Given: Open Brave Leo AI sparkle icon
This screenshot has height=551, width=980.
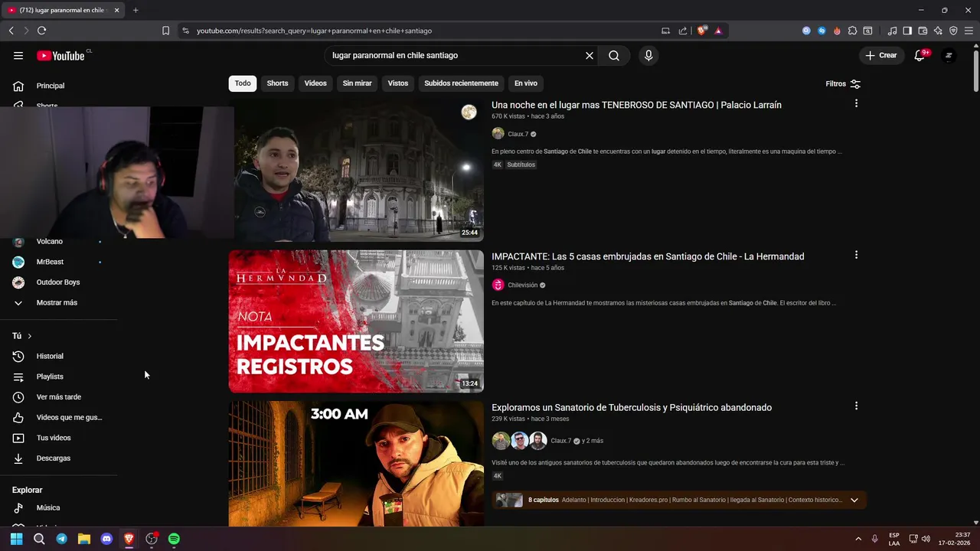Looking at the screenshot, I should (938, 31).
